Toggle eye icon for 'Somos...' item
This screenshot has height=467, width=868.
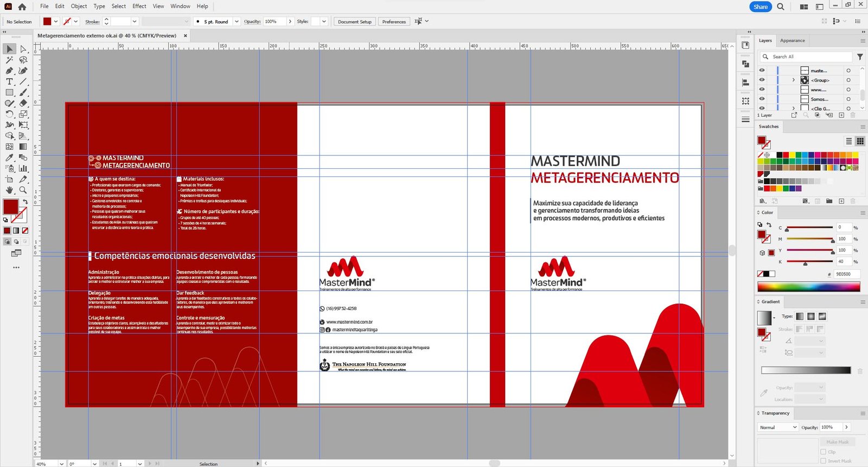click(762, 99)
